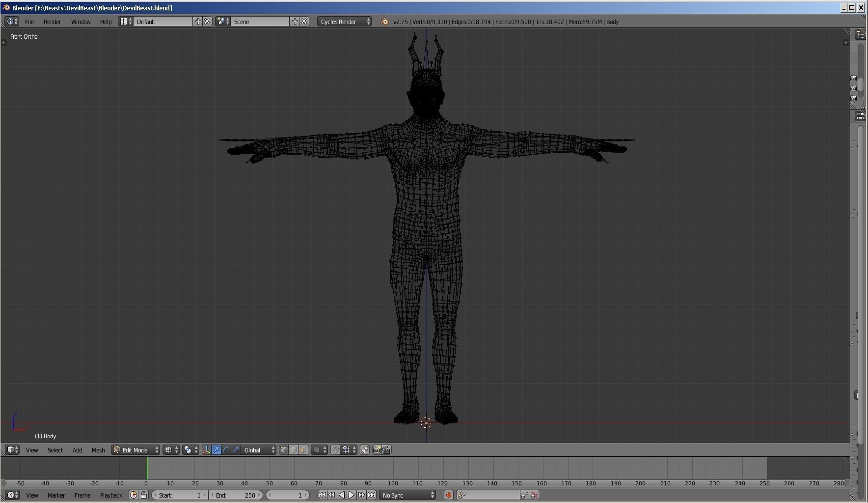Toggle the scale manipulator icon
The height and width of the screenshot is (503, 868).
pyautogui.click(x=236, y=450)
